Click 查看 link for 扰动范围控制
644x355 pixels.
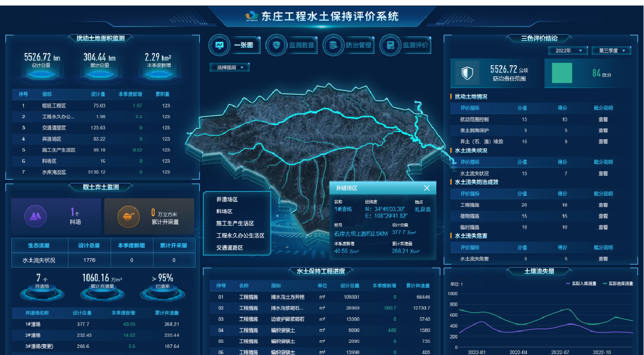603,120
